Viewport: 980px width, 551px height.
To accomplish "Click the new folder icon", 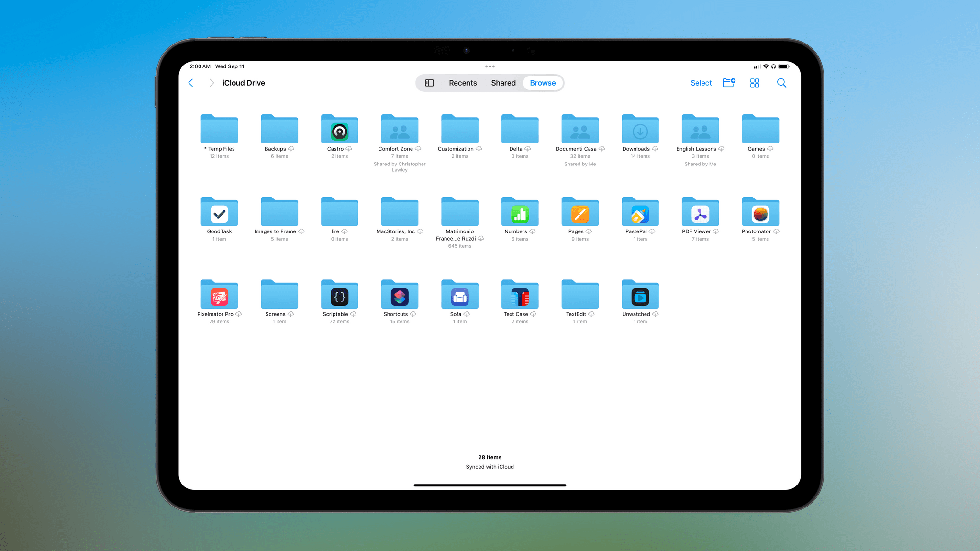I will [x=728, y=83].
